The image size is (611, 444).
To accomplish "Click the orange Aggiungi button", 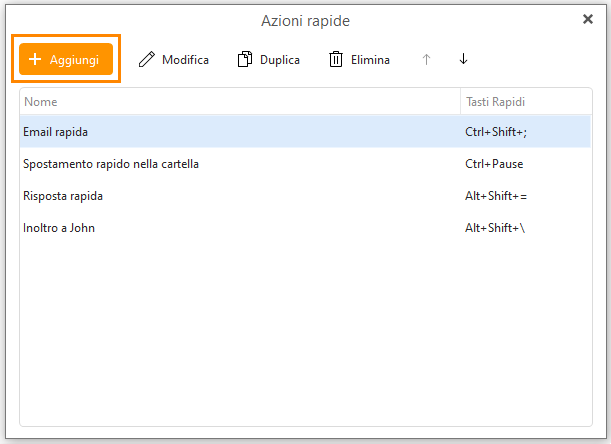I will [x=66, y=59].
